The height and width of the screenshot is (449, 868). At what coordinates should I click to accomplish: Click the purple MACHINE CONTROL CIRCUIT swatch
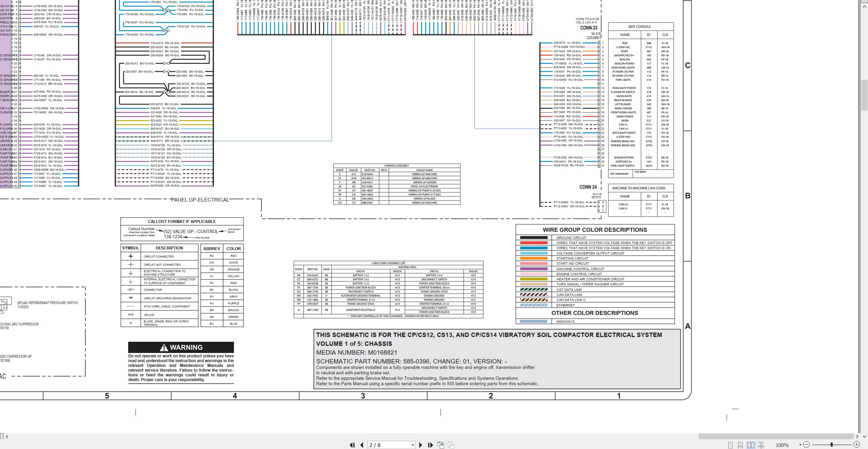534,269
